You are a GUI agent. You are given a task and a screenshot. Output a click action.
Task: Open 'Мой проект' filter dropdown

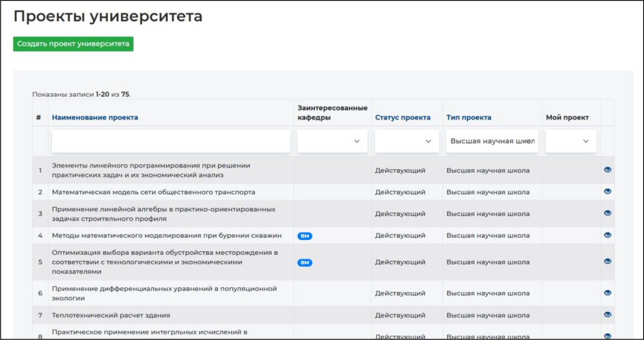coord(571,141)
